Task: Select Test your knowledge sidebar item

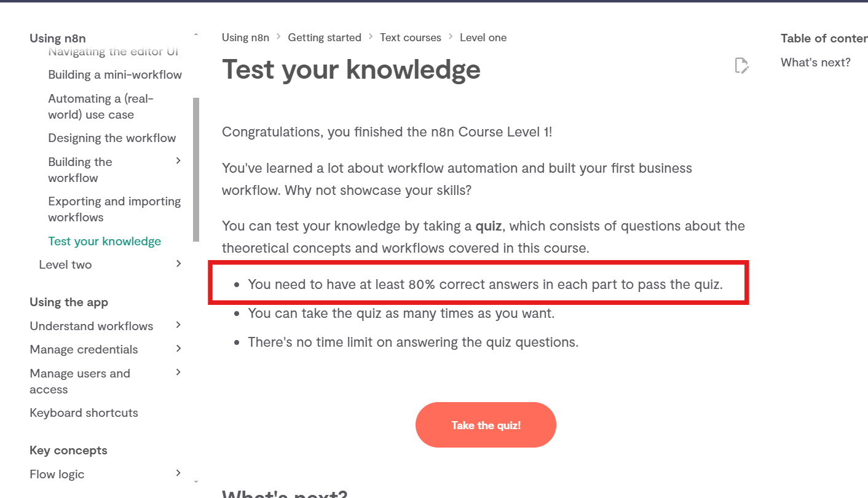Action: coord(105,241)
